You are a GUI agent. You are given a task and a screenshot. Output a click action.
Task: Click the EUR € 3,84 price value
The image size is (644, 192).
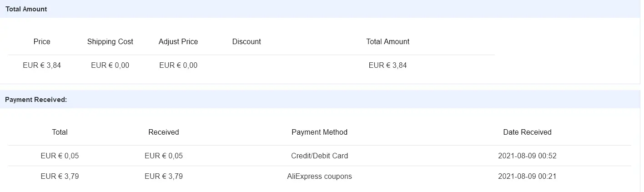[42, 65]
